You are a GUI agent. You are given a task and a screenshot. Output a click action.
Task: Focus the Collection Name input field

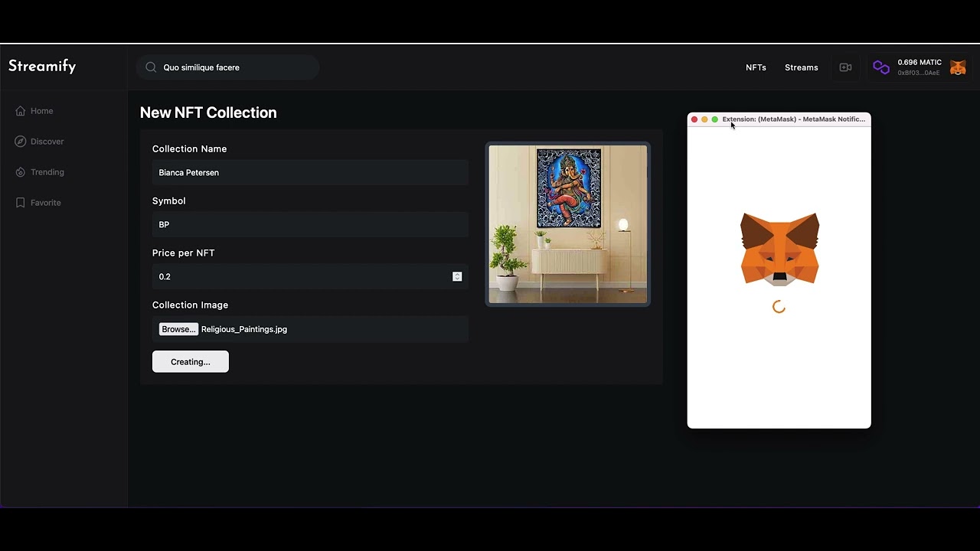pyautogui.click(x=310, y=172)
